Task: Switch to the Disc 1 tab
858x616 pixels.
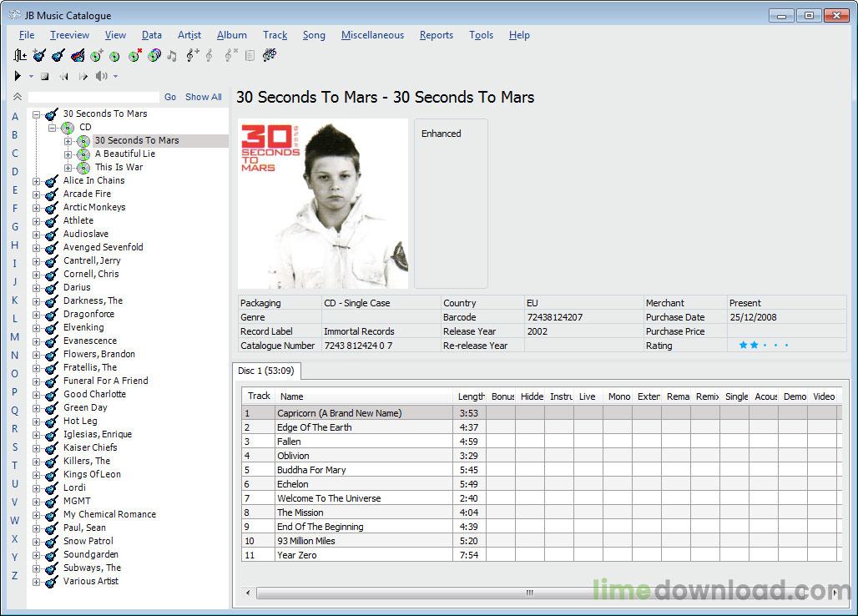Action: 266,372
